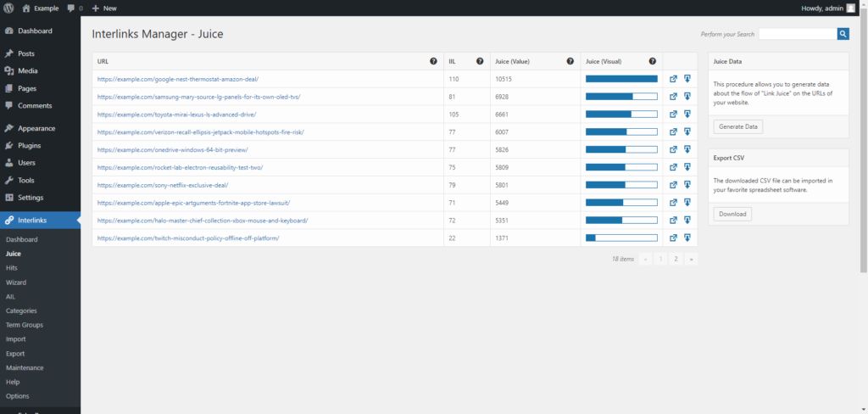This screenshot has width=868, height=414.
Task: Click download arrow icon for sony-netflix row
Action: (x=687, y=185)
